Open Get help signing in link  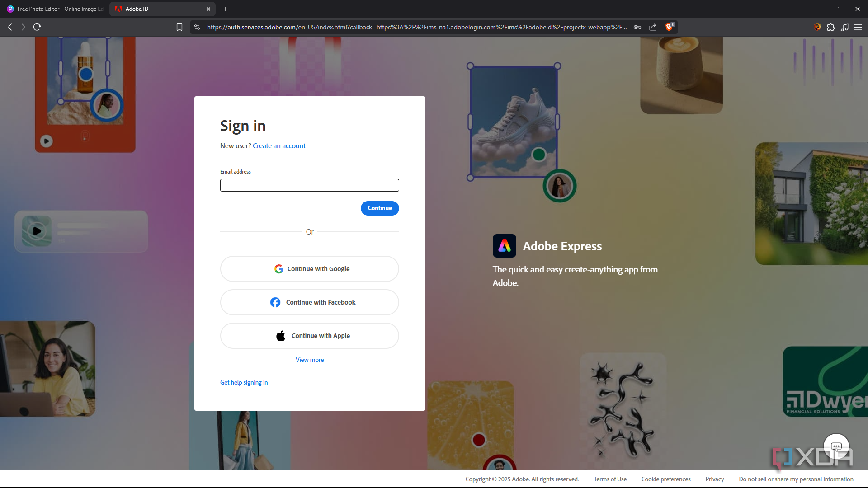[244, 382]
